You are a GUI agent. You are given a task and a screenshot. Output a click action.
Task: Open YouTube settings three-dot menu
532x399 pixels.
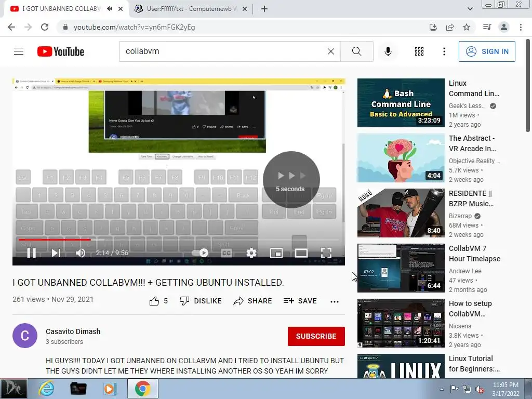pos(444,51)
